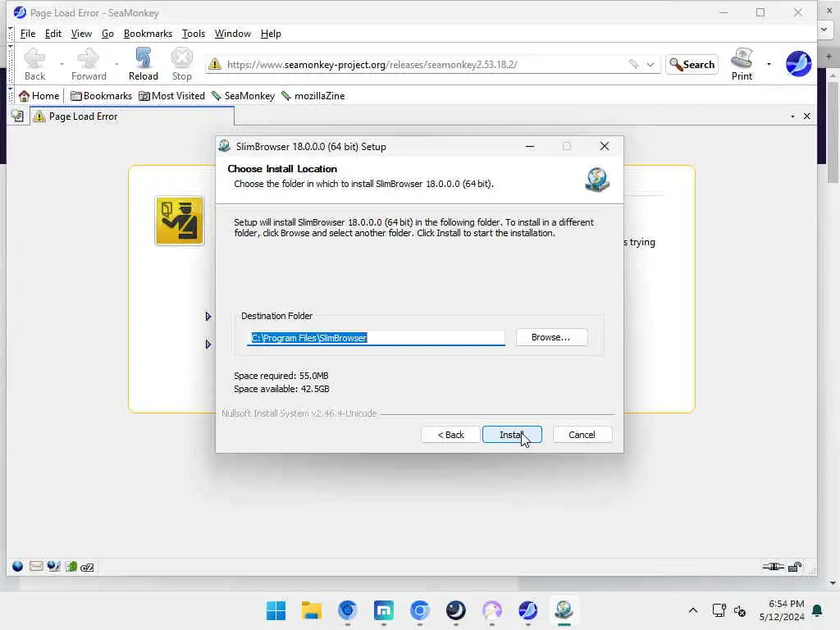Screen dimensions: 840x630
Task: Click the muted volume tray icon
Action: (740, 610)
